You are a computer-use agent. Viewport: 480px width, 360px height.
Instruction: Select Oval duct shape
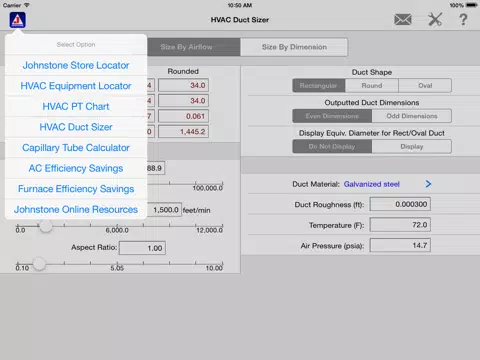coord(425,86)
